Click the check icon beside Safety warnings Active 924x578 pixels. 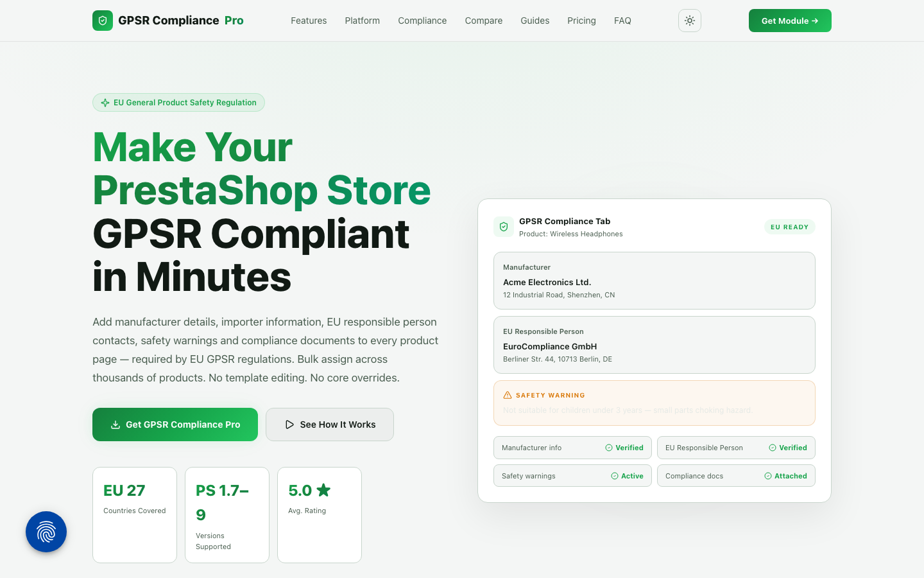(615, 476)
